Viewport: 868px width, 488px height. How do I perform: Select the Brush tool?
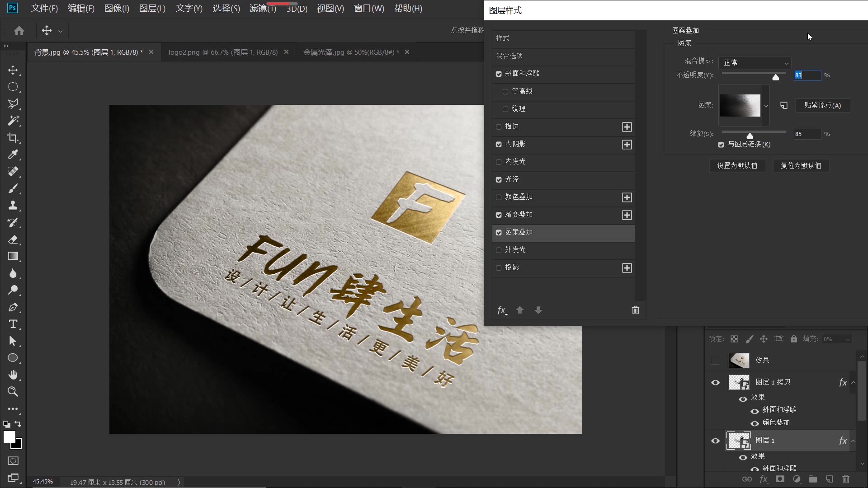click(14, 189)
